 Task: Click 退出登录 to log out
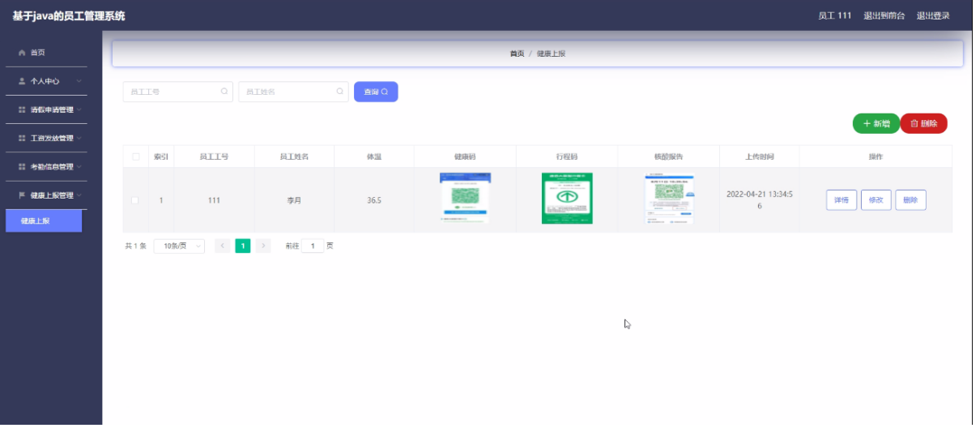pyautogui.click(x=933, y=16)
